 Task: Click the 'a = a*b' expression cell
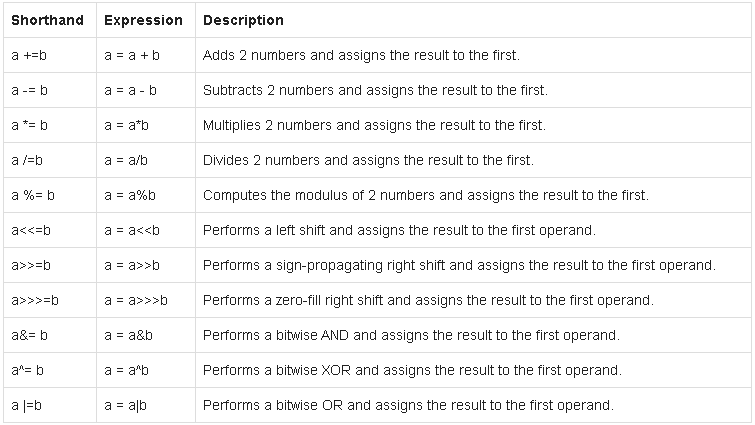pyautogui.click(x=126, y=125)
